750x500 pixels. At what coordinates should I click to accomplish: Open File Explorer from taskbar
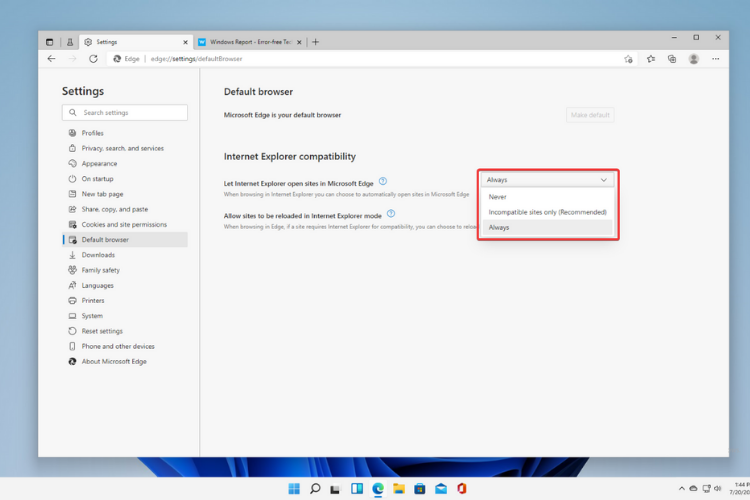tap(399, 489)
